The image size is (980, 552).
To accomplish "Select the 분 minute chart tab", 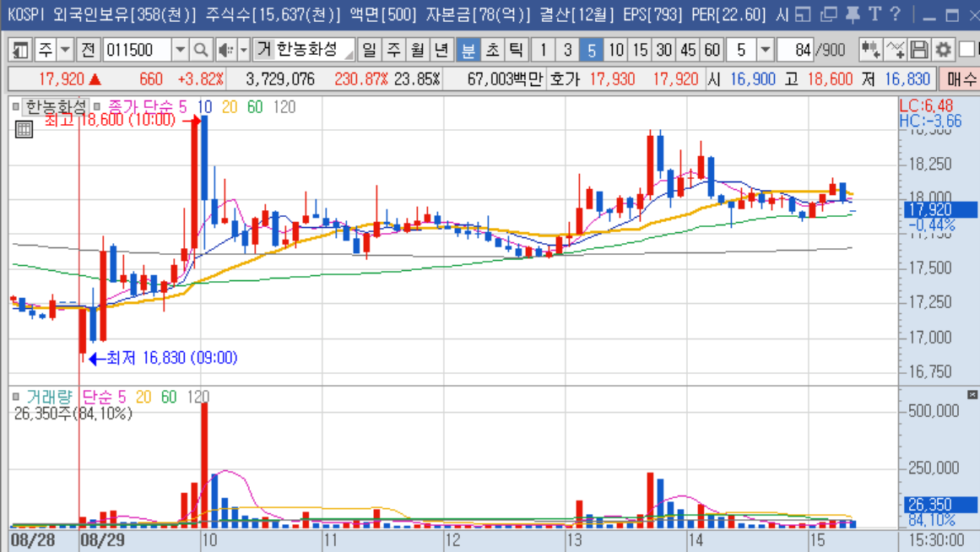I will [468, 50].
